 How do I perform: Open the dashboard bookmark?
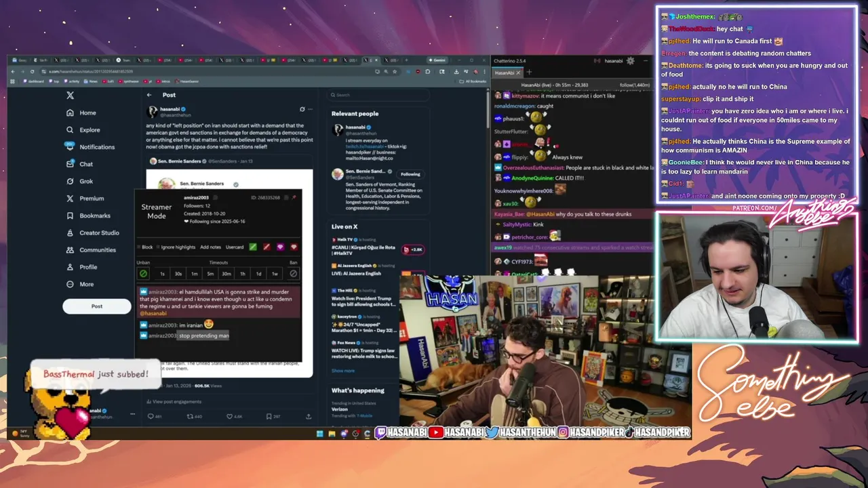point(33,81)
